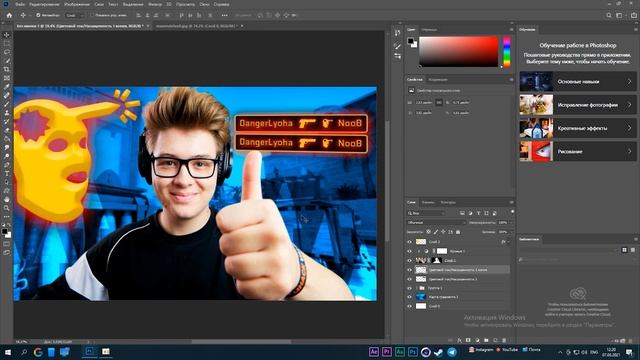Filter layers by pixel layer icon
The image size is (640, 360).
point(462,213)
